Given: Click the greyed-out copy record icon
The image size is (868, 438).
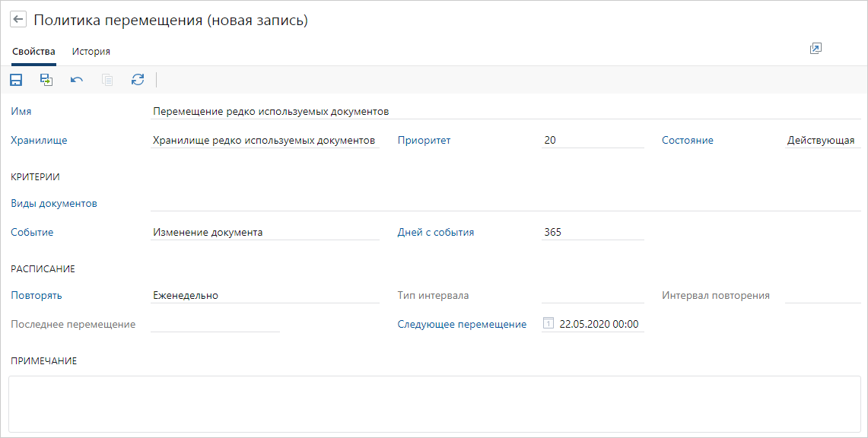Looking at the screenshot, I should (107, 80).
